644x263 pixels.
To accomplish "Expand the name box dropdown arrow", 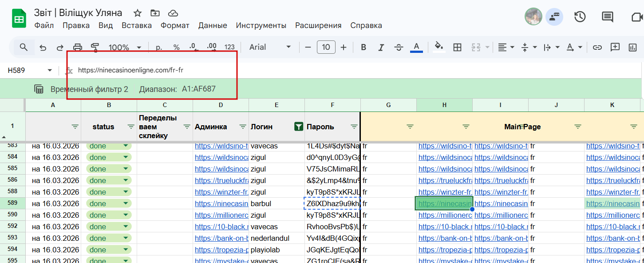I will [50, 70].
